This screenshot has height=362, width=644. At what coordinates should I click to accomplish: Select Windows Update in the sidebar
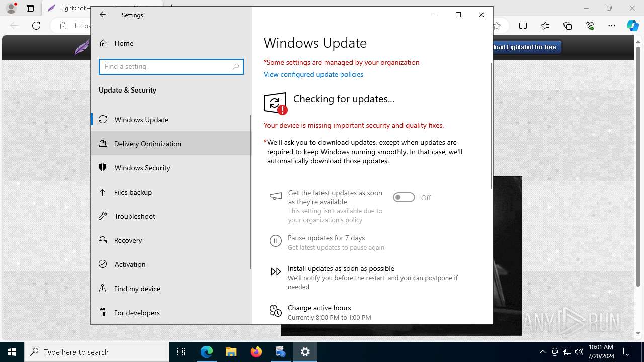tap(171, 120)
